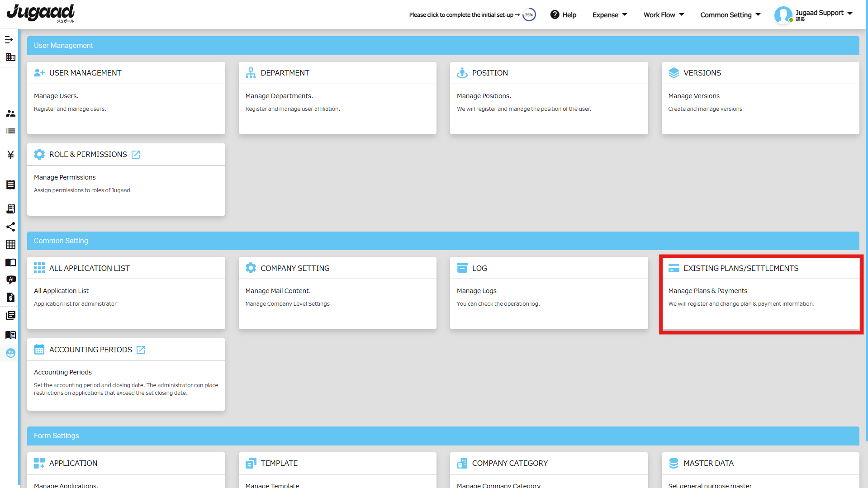Click the User Management add-user icon
Viewport: 868px width, 488px height.
(39, 73)
